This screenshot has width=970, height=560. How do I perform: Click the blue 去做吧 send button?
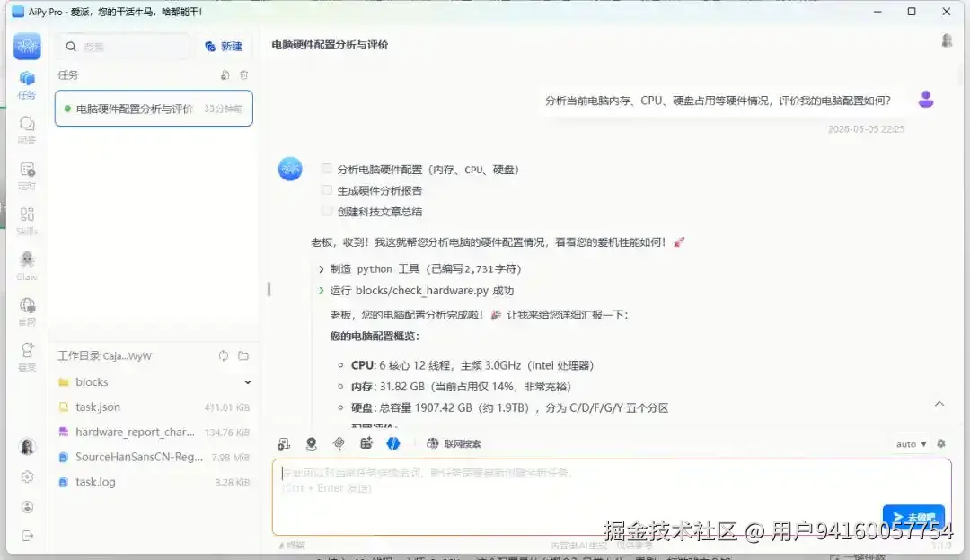tap(913, 517)
